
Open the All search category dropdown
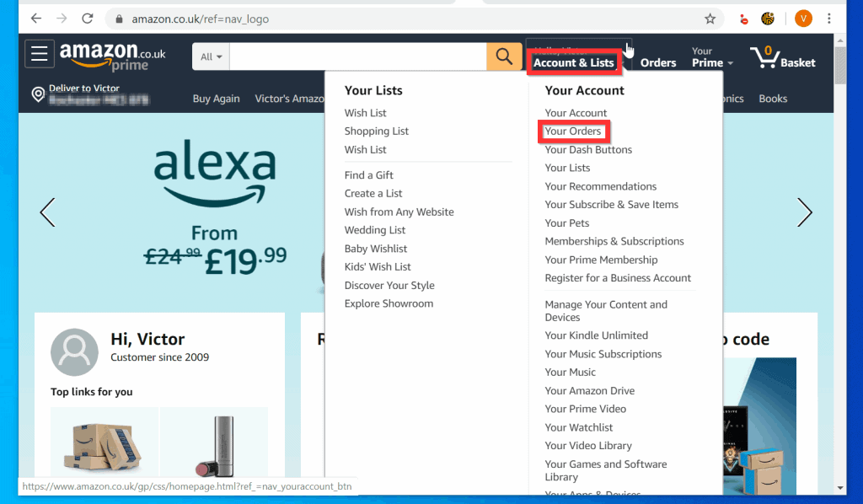[212, 56]
